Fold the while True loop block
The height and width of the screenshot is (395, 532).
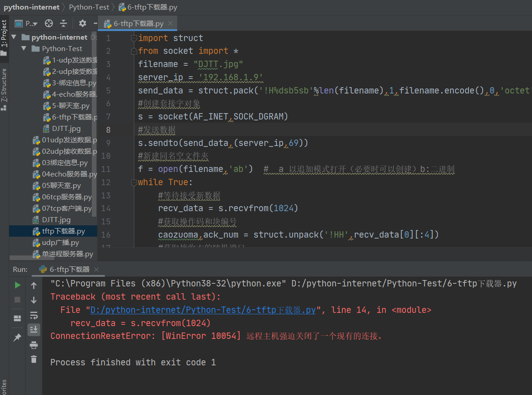tap(134, 182)
